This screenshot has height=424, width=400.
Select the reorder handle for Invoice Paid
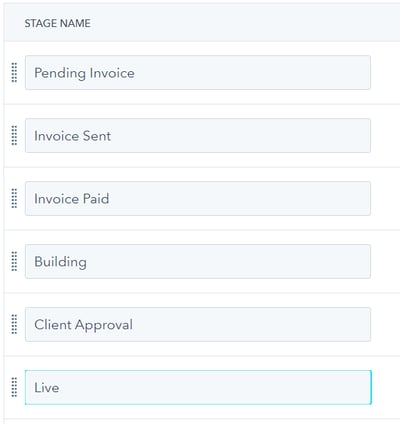[x=14, y=198]
